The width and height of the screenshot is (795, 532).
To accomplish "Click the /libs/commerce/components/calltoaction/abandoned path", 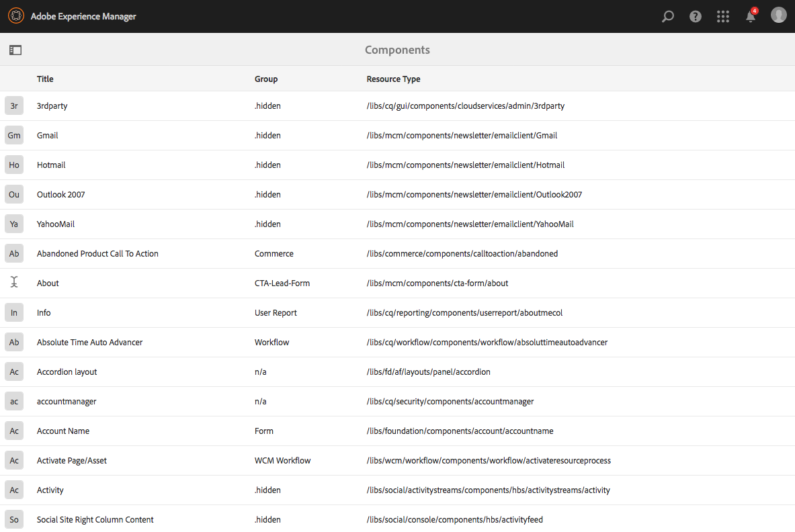I will tap(462, 253).
